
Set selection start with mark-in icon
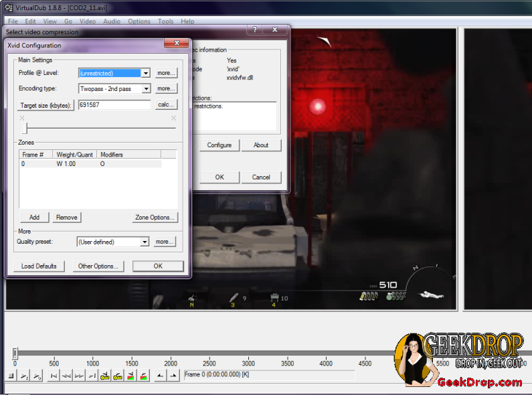pyautogui.click(x=161, y=376)
